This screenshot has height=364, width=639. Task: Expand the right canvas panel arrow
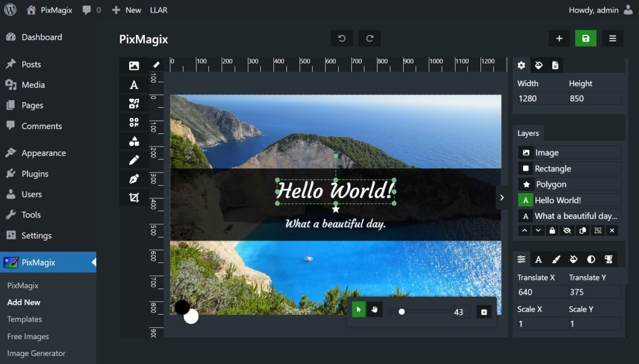point(502,197)
